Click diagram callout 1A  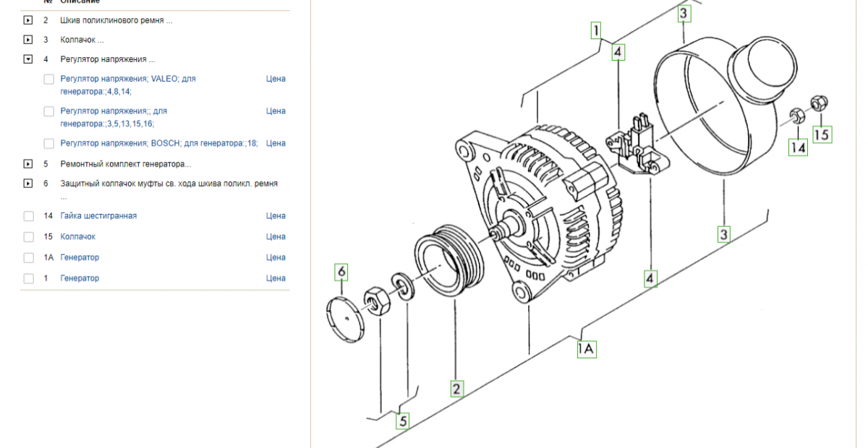pos(586,350)
